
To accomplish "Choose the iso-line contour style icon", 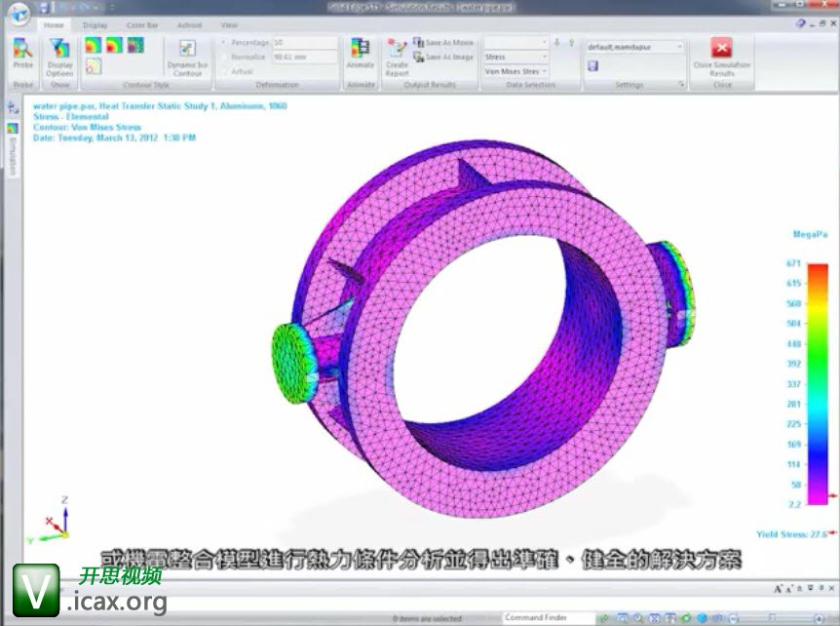I will click(x=94, y=66).
